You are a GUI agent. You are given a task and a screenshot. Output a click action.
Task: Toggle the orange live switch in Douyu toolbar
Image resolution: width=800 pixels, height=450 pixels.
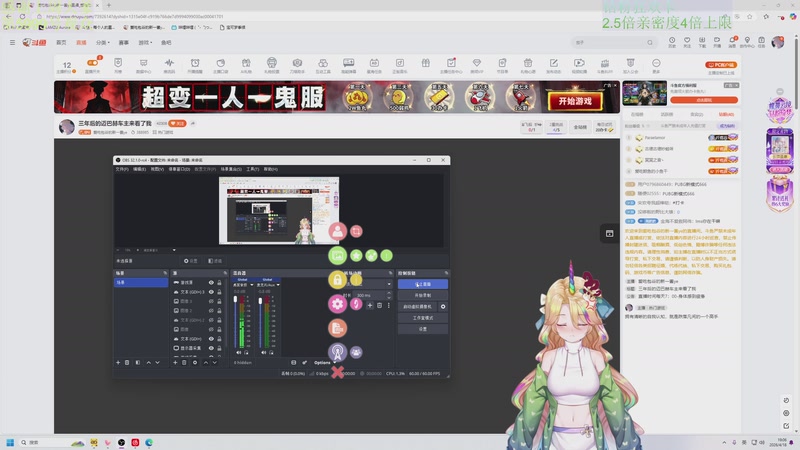click(92, 63)
